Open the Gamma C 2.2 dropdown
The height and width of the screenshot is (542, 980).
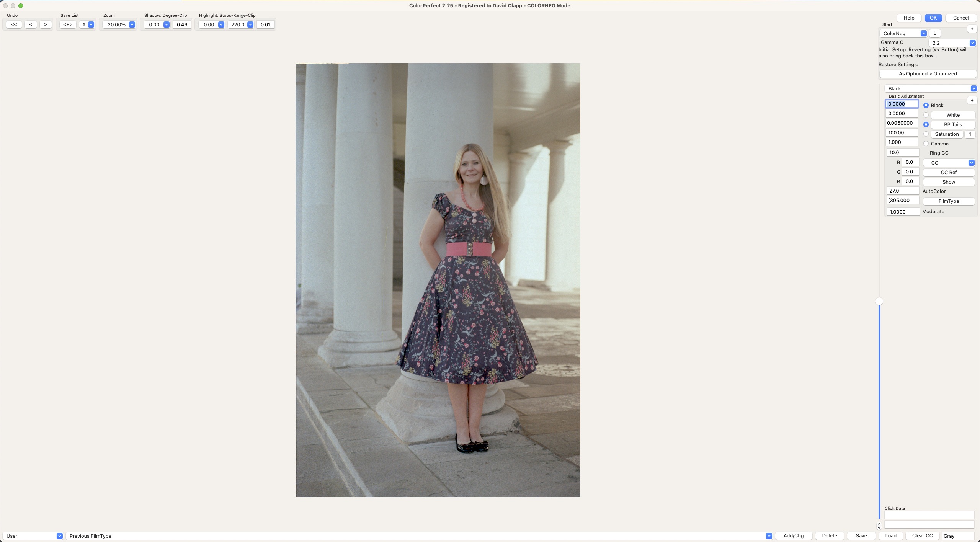pos(972,43)
